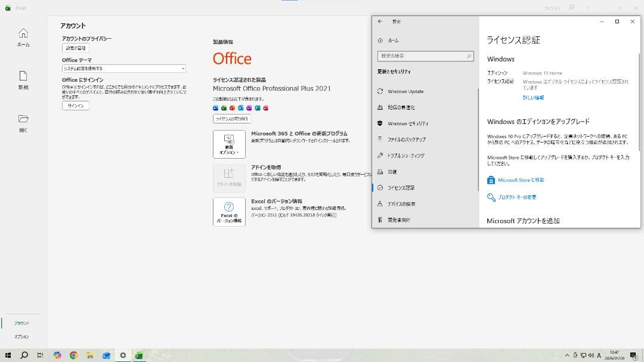Expand the 更新オプション dropdown button
The height and width of the screenshot is (362, 644).
click(x=229, y=144)
